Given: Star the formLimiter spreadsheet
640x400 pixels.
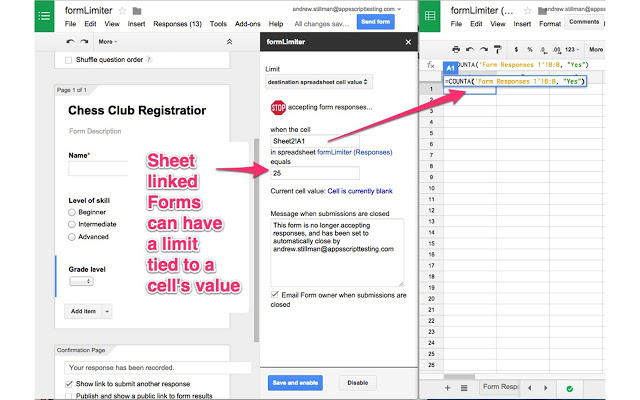Looking at the screenshot, I should (527, 11).
